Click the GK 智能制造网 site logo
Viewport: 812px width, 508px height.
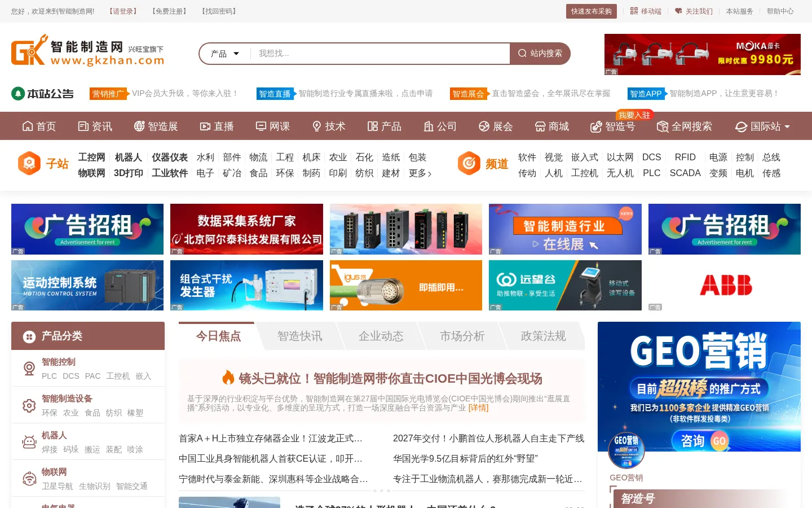(x=87, y=51)
